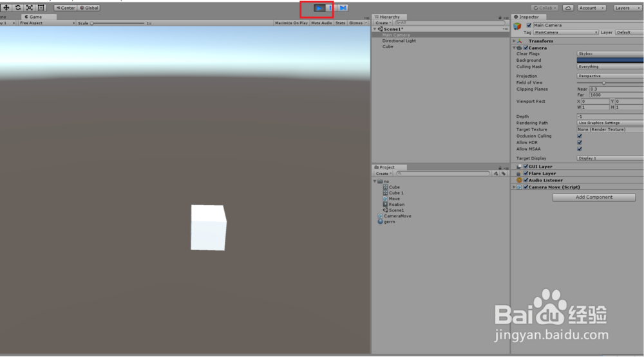Open the Free Aspect dropdown
Image resolution: width=644 pixels, height=357 pixels.
click(x=47, y=23)
